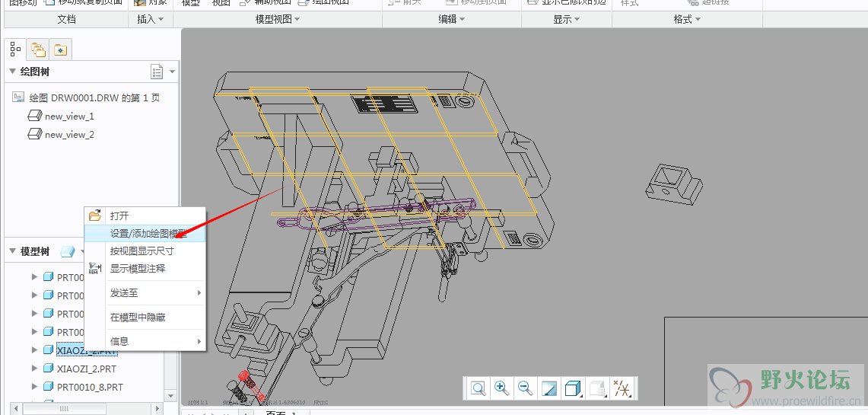Screen dimensions: 868x415
Task: Click 打开 in the context menu
Action: (x=119, y=216)
